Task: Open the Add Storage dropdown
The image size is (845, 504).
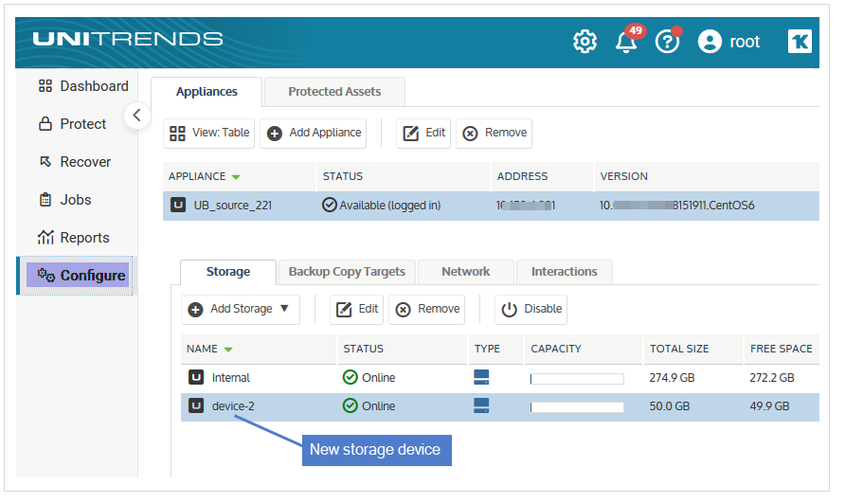Action: (x=241, y=310)
